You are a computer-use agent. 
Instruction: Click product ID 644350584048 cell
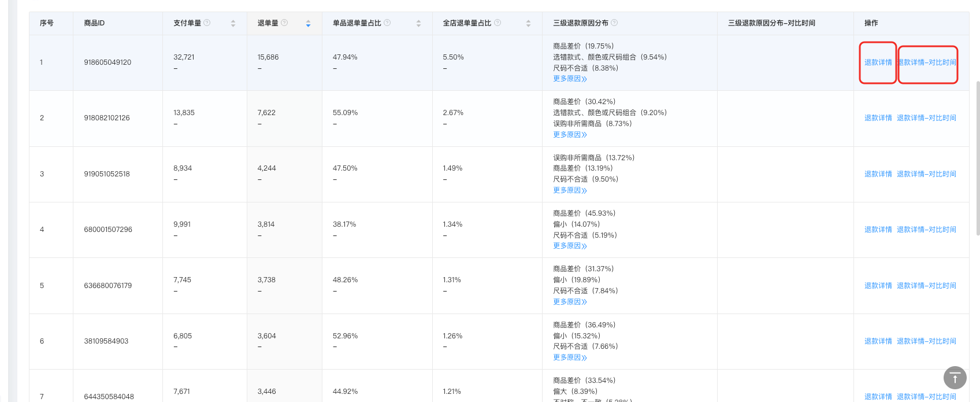[109, 397]
